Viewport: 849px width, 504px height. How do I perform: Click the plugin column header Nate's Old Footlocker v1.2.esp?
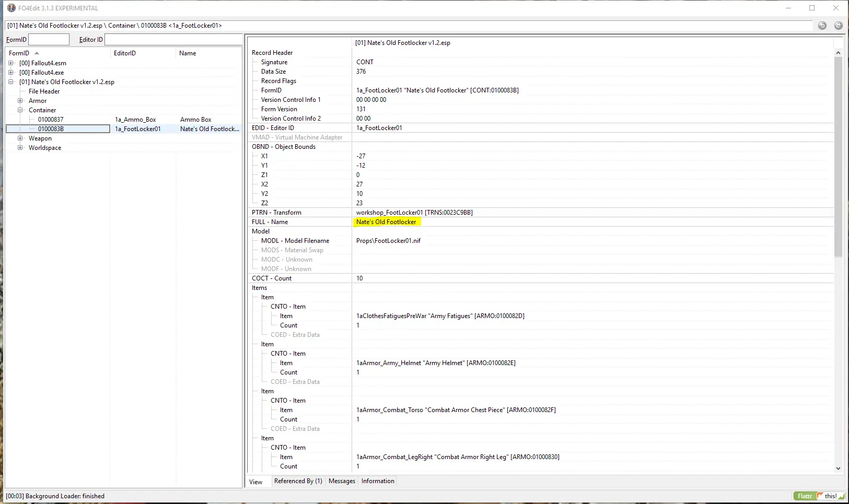(402, 43)
